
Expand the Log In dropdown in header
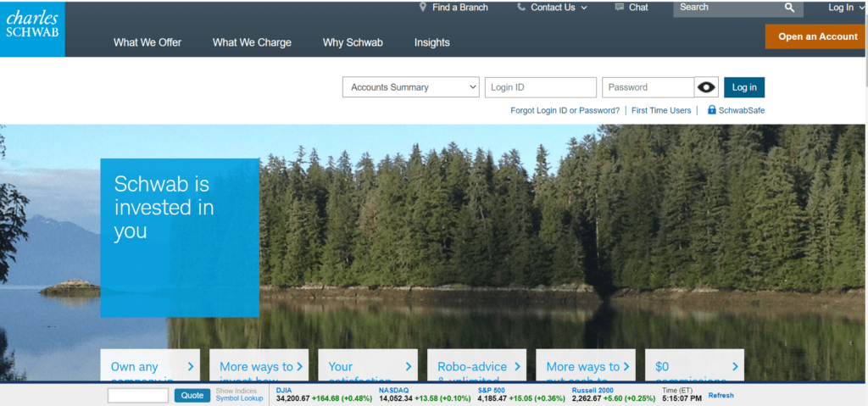[845, 7]
